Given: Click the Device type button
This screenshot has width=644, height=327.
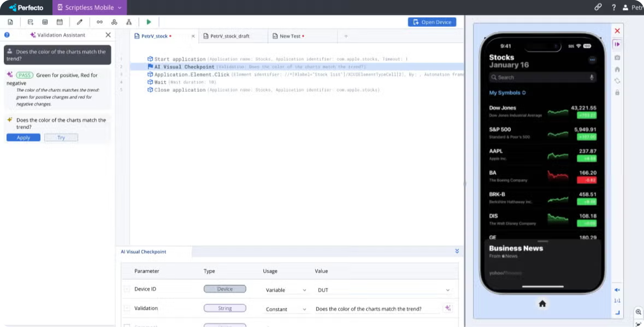Looking at the screenshot, I should (x=225, y=289).
